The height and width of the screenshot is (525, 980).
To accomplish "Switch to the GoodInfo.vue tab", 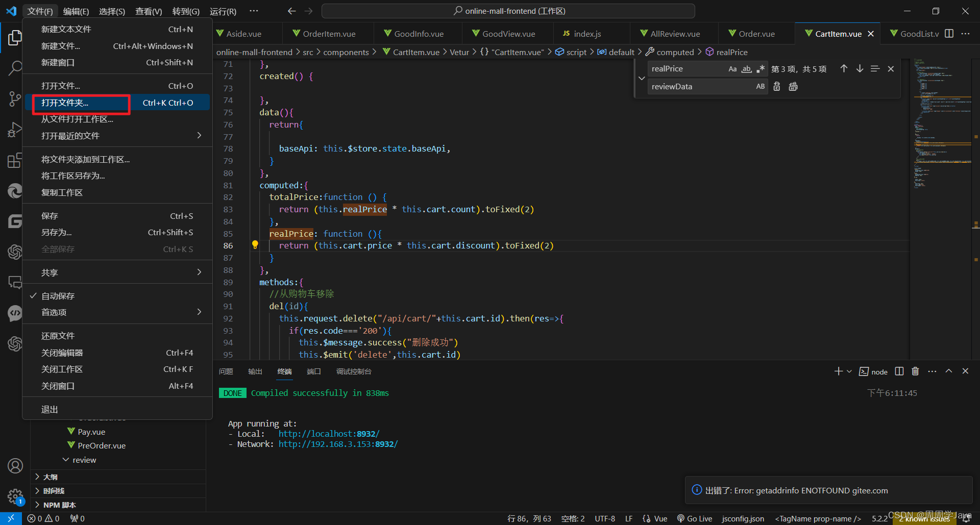I will (x=418, y=34).
